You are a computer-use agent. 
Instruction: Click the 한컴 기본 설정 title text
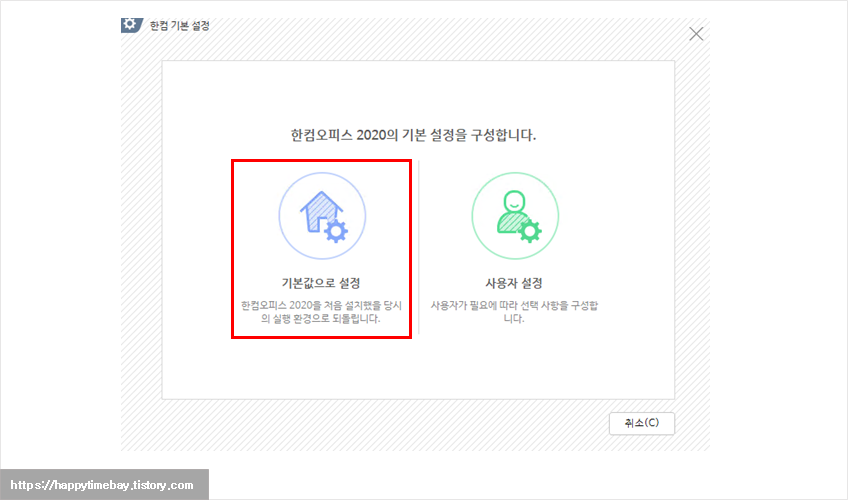pos(180,25)
